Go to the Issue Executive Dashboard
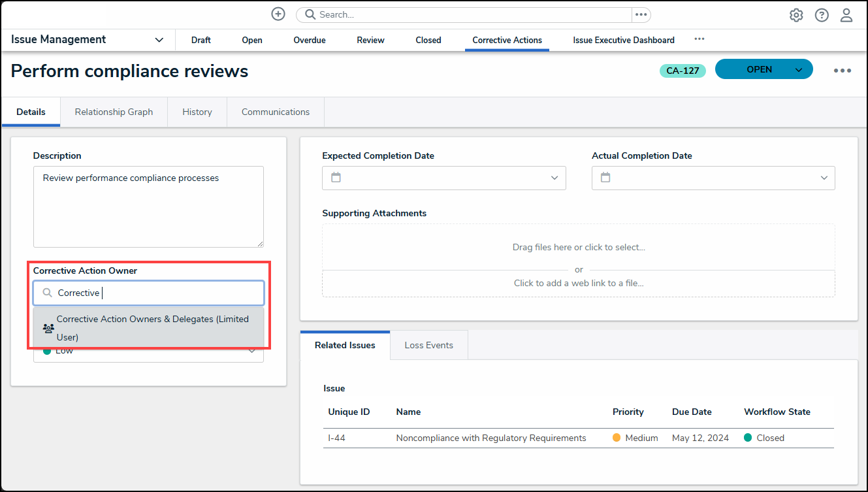868x492 pixels. (x=624, y=40)
